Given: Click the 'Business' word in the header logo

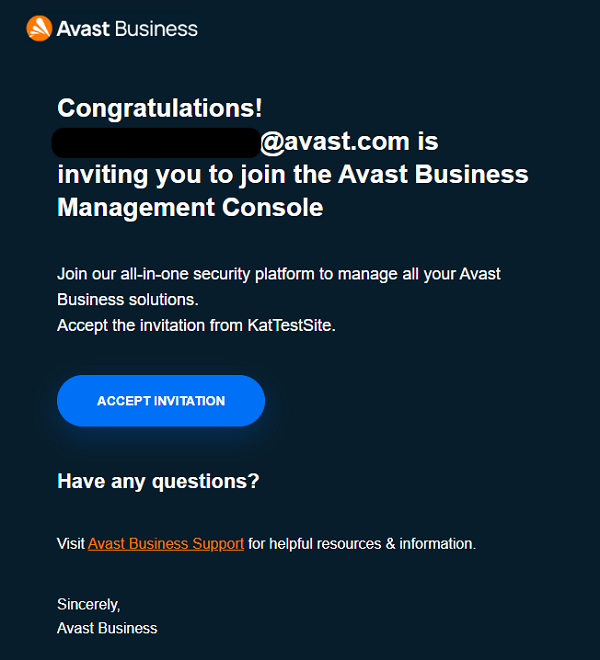Looking at the screenshot, I should pyautogui.click(x=156, y=29).
